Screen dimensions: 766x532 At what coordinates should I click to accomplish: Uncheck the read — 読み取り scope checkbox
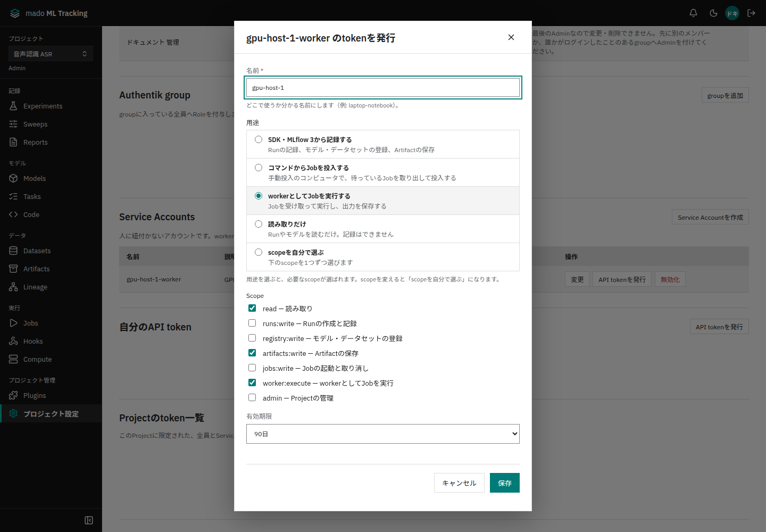coord(252,308)
